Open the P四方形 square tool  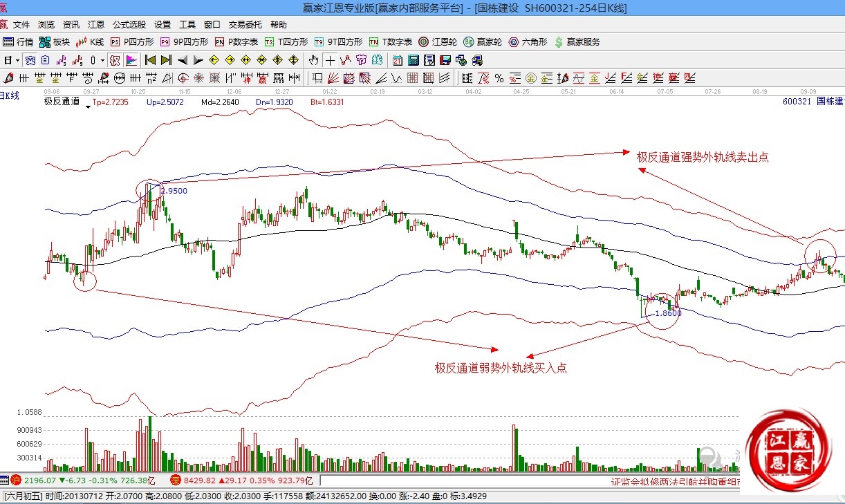[x=132, y=42]
